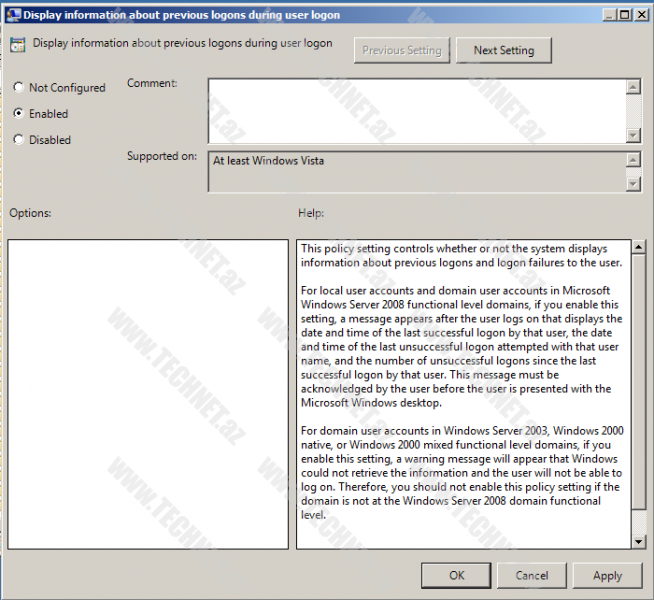Image resolution: width=654 pixels, height=600 pixels.
Task: Click the dialog's title bar system icon
Action: pyautogui.click(x=12, y=15)
